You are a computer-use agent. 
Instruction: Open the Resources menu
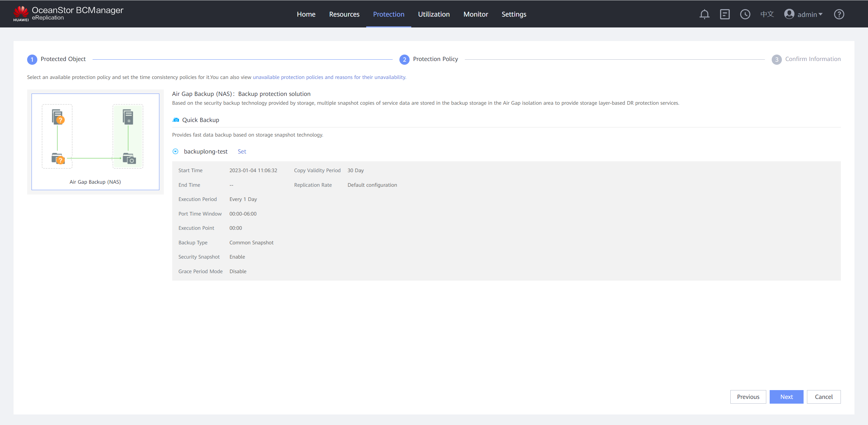point(344,14)
